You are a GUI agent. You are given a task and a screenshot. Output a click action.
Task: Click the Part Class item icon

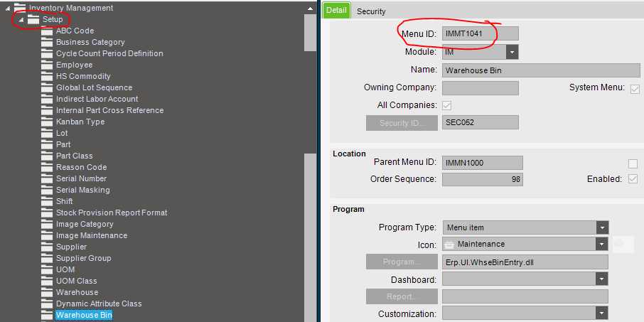[47, 156]
